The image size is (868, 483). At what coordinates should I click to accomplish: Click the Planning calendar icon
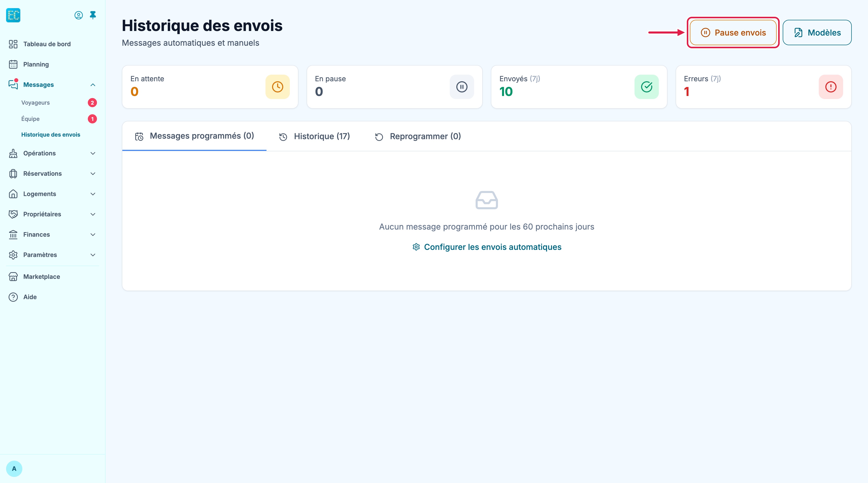13,65
